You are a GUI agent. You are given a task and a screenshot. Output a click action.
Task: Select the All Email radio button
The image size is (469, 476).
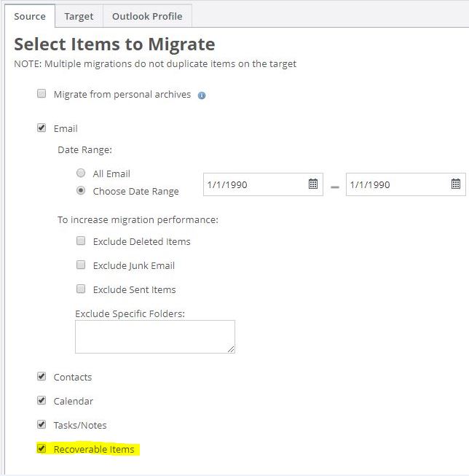(x=81, y=173)
